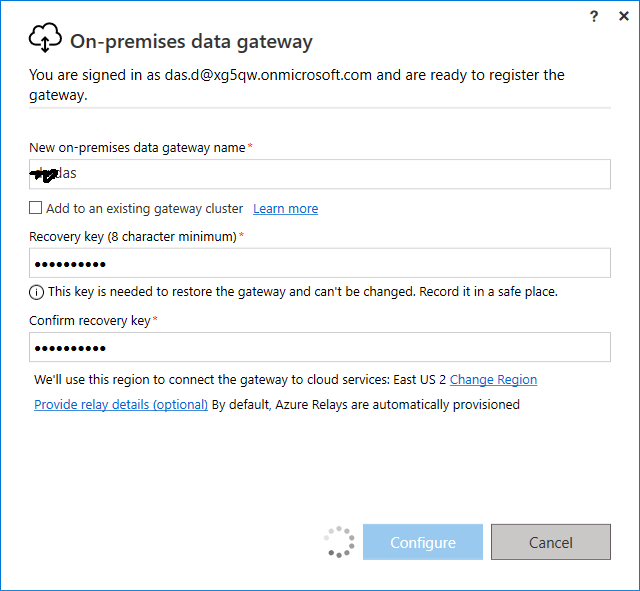This screenshot has width=640, height=591.
Task: Click inside the Recovery key password field
Action: tap(320, 263)
